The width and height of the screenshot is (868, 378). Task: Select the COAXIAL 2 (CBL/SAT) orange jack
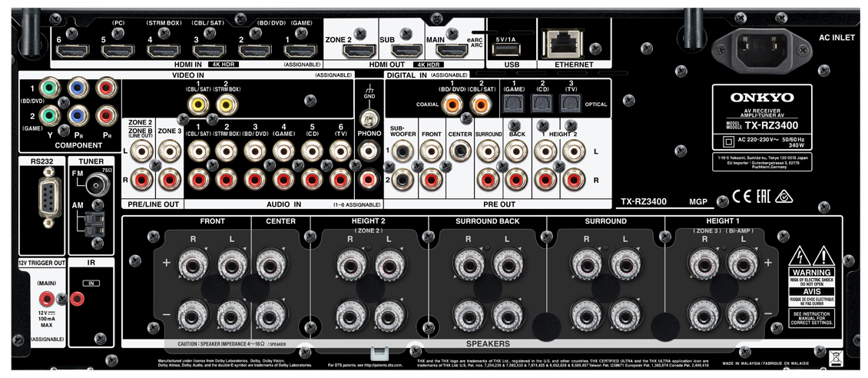click(x=479, y=103)
